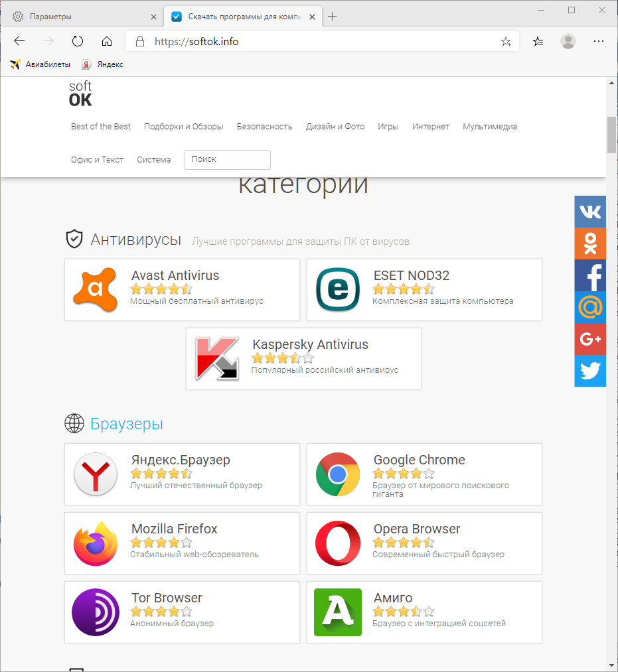Open Мультимедиа menu item
Viewport: 618px width, 672px height.
pyautogui.click(x=490, y=127)
